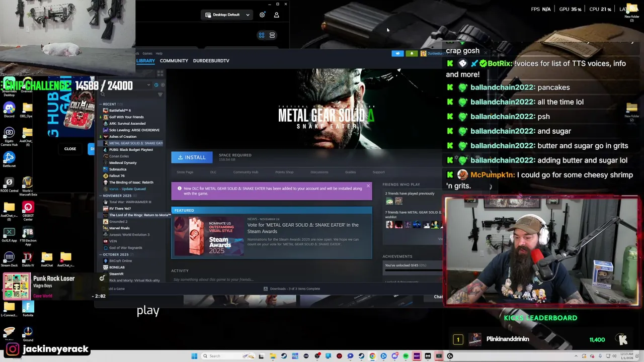Expand the library collection dropdown chevron
This screenshot has height=362, width=644.
(149, 85)
